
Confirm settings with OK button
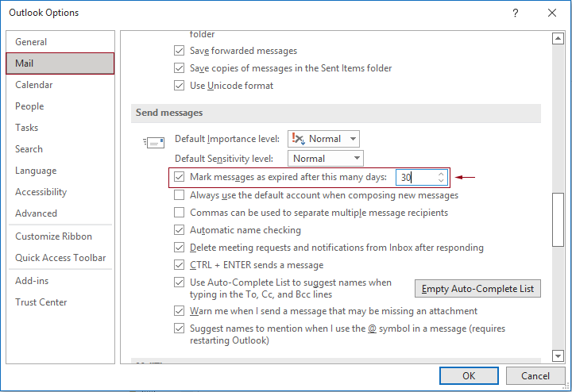[469, 375]
